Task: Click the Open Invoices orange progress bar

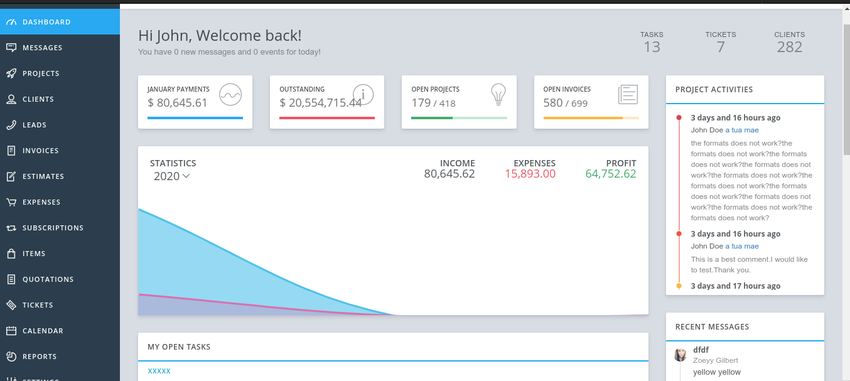Action: pyautogui.click(x=591, y=118)
